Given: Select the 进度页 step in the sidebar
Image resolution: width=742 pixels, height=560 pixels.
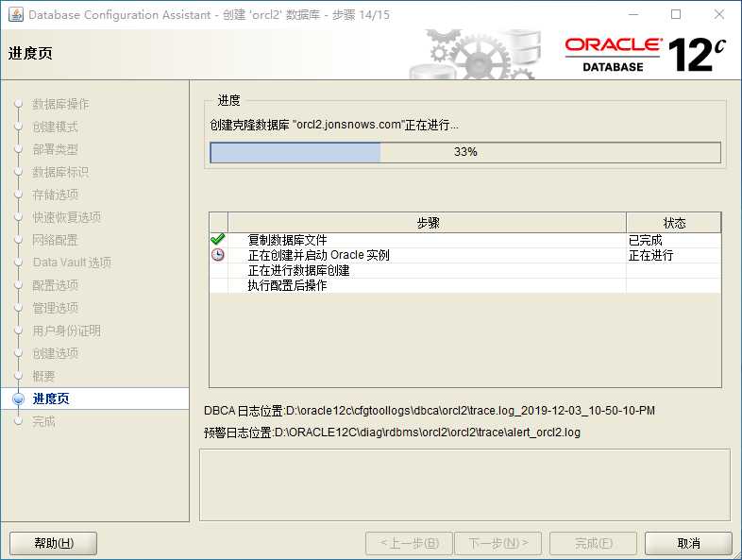Looking at the screenshot, I should point(51,399).
